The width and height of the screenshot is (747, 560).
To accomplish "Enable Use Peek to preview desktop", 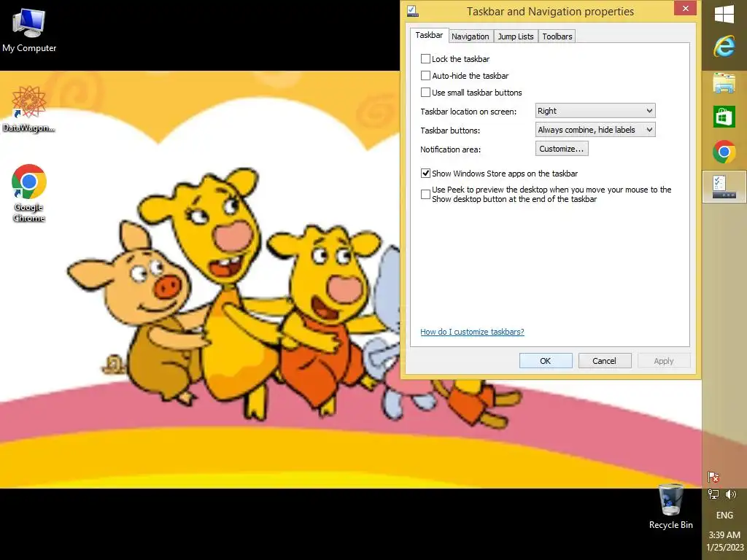I will pos(425,194).
